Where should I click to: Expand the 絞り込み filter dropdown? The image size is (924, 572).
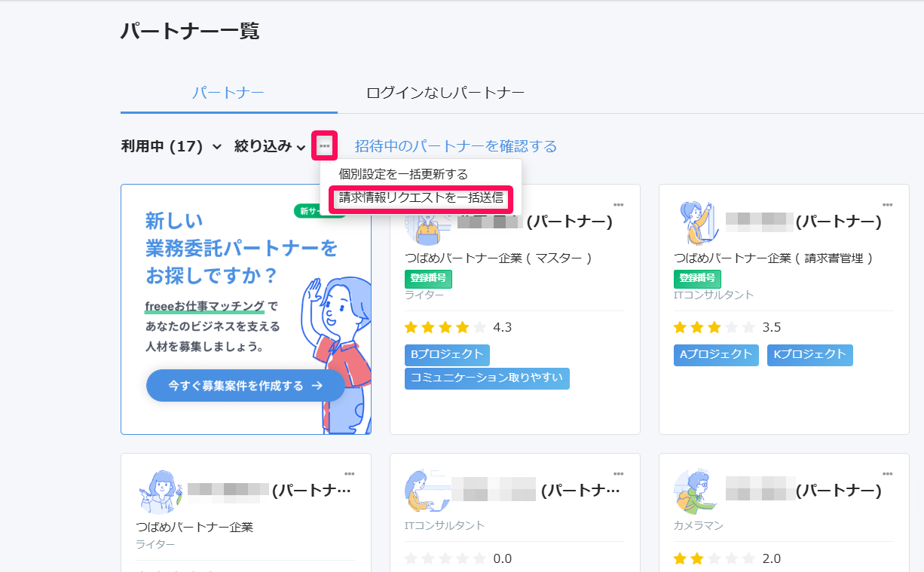[x=270, y=146]
